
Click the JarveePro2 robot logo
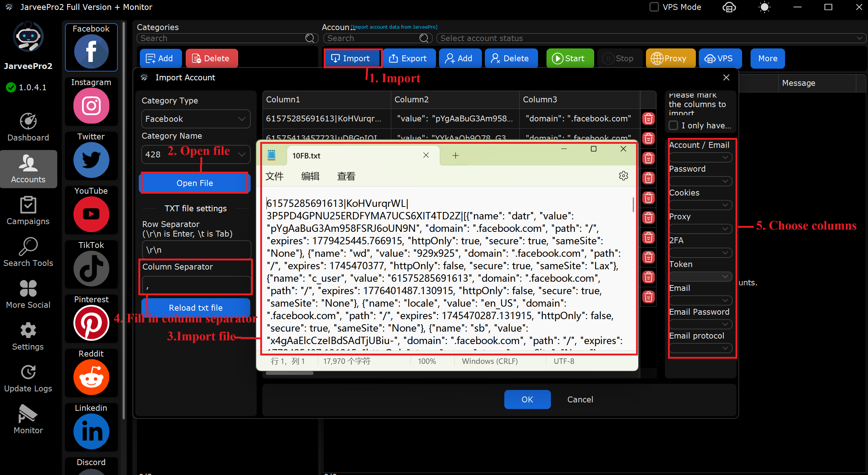(x=28, y=37)
